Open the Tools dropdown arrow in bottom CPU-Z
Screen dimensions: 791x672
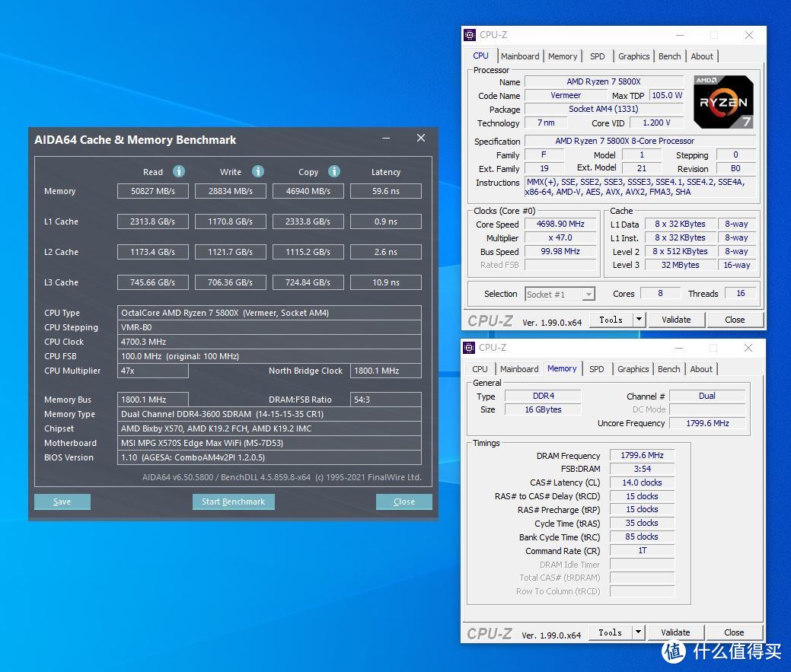638,632
